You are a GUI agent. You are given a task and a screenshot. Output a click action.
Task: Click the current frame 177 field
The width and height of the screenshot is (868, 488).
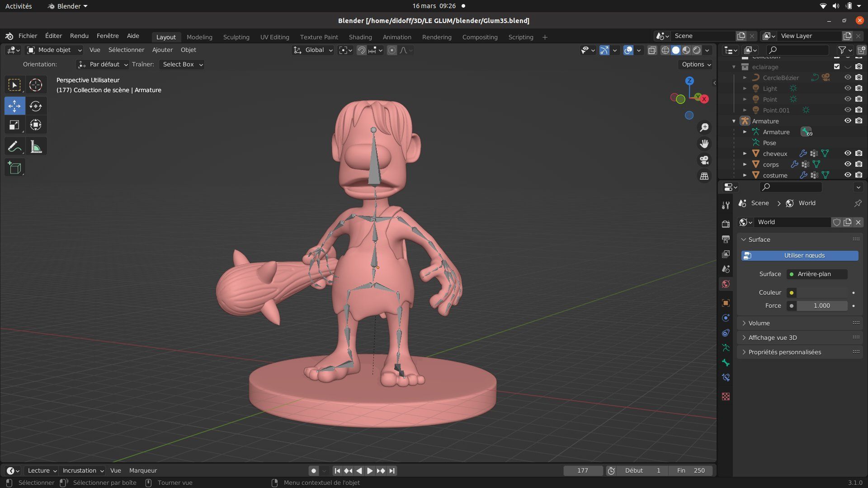583,471
